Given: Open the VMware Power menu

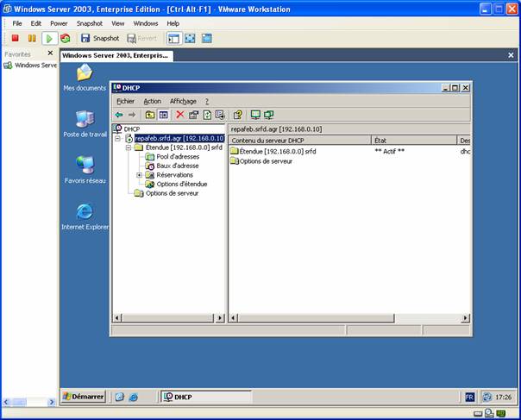Looking at the screenshot, I should pos(59,23).
